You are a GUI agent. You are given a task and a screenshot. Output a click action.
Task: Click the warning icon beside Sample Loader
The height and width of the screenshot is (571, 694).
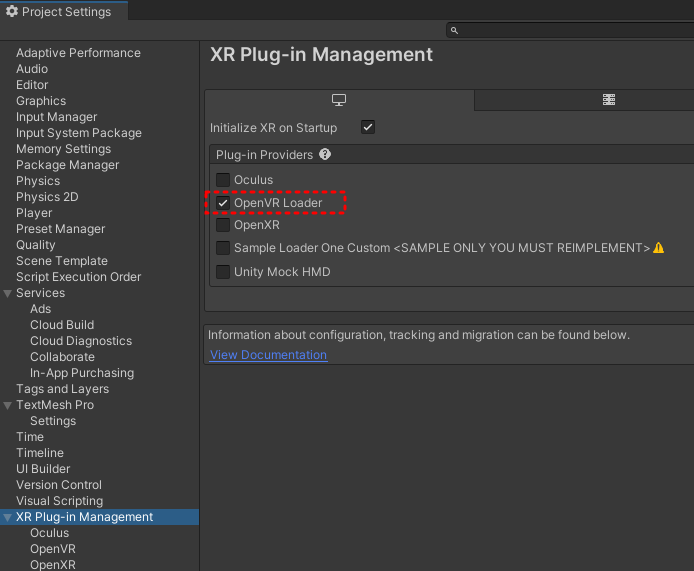tap(659, 248)
